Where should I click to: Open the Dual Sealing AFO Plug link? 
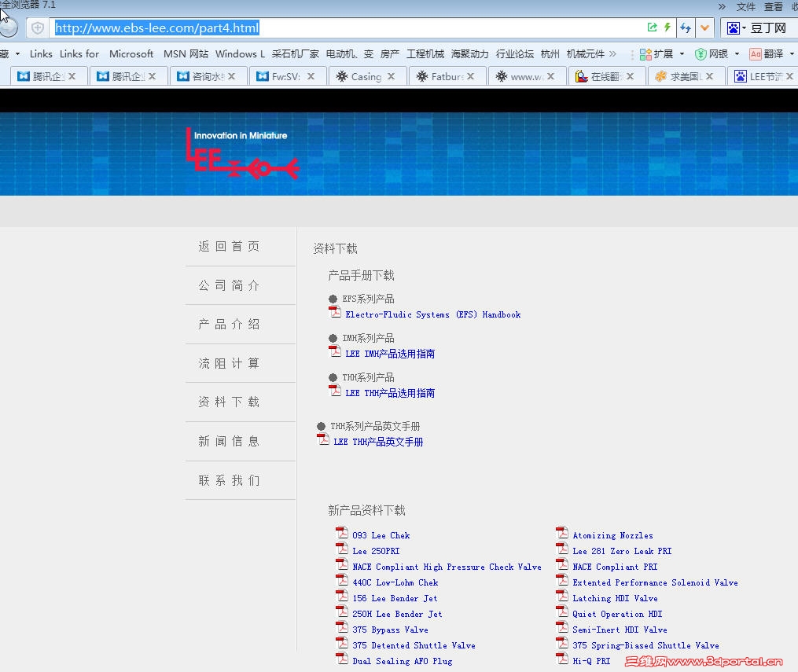click(402, 661)
